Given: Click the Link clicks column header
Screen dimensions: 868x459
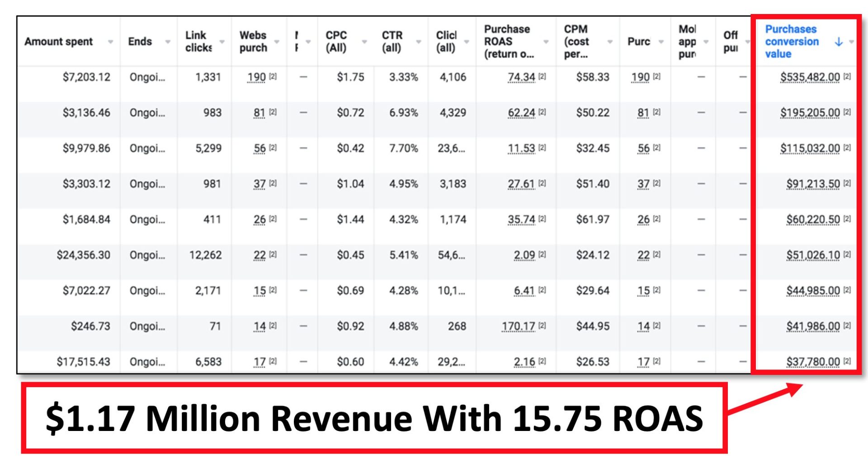Looking at the screenshot, I should pyautogui.click(x=199, y=41).
